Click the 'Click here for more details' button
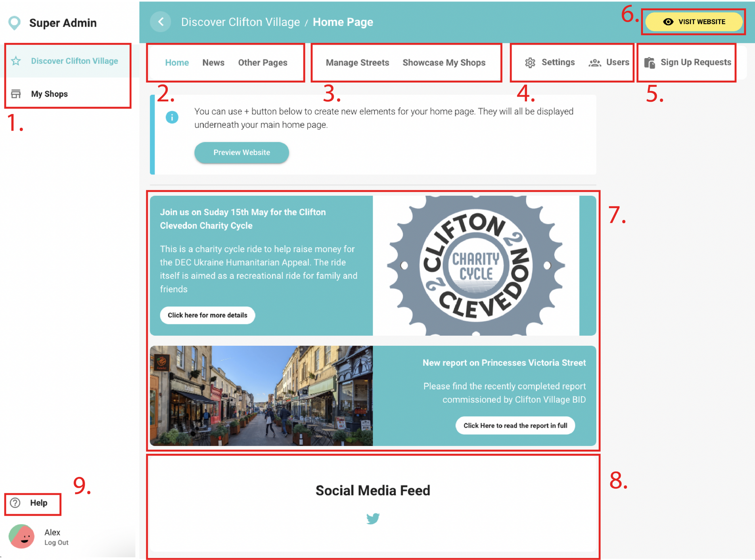This screenshot has width=755, height=560. point(207,315)
